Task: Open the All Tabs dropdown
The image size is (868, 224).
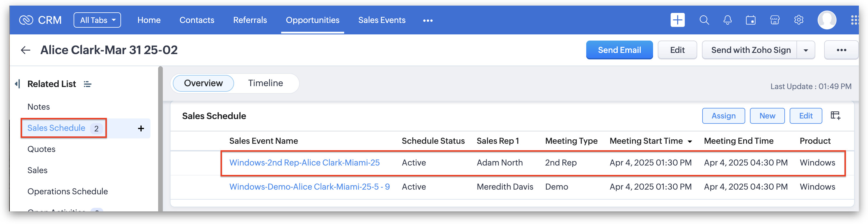Action: [97, 20]
